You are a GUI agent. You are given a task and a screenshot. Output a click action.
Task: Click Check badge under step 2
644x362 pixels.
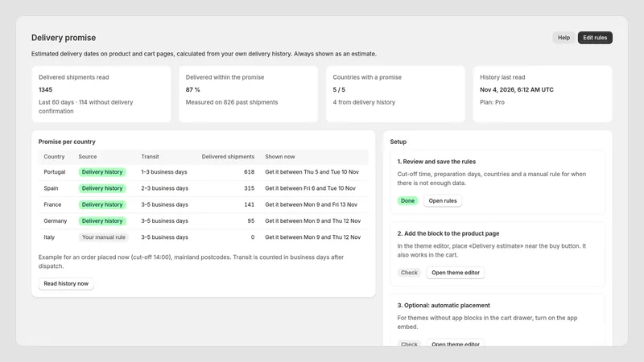[x=409, y=273]
